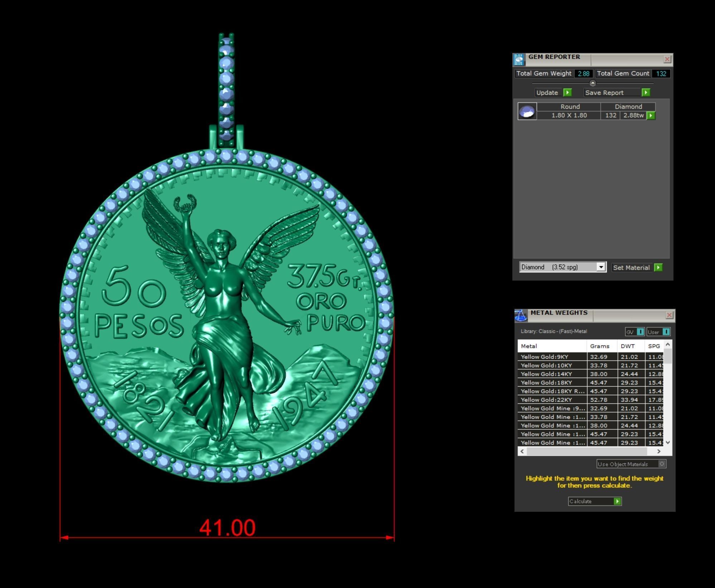Close the Metal Weights panel
The width and height of the screenshot is (715, 588).
(x=670, y=315)
